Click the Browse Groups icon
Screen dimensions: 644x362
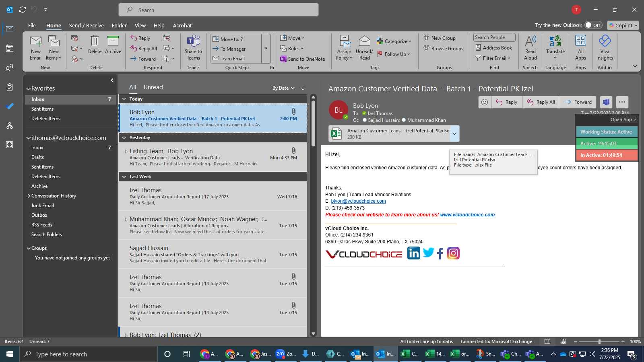tap(426, 48)
